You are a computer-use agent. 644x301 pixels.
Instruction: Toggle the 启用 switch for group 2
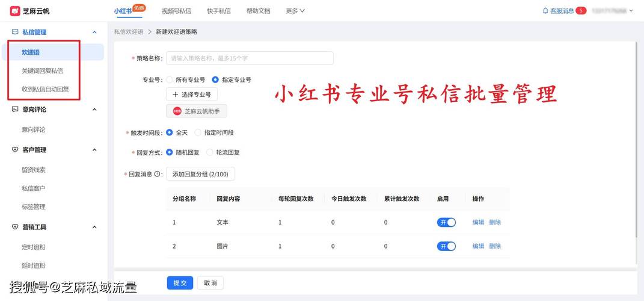446,246
